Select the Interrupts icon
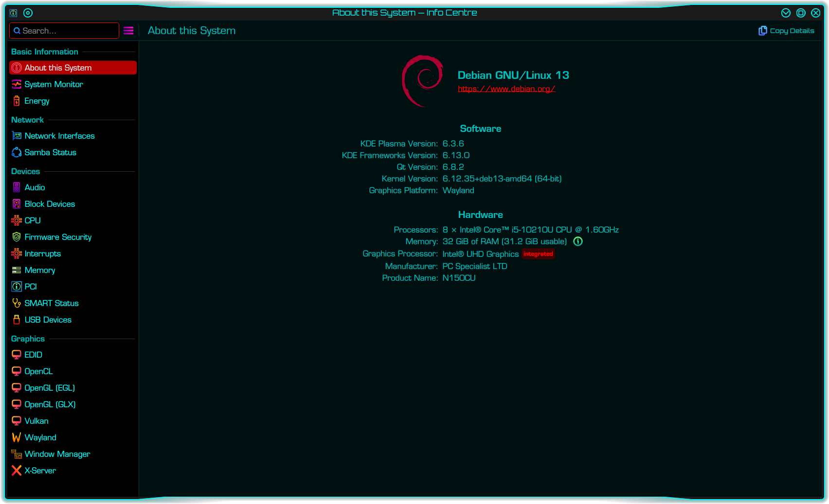Viewport: 829px width, 504px height. coord(17,253)
